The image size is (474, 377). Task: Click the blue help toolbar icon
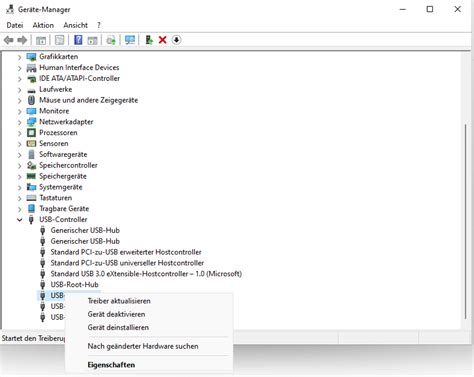point(78,40)
